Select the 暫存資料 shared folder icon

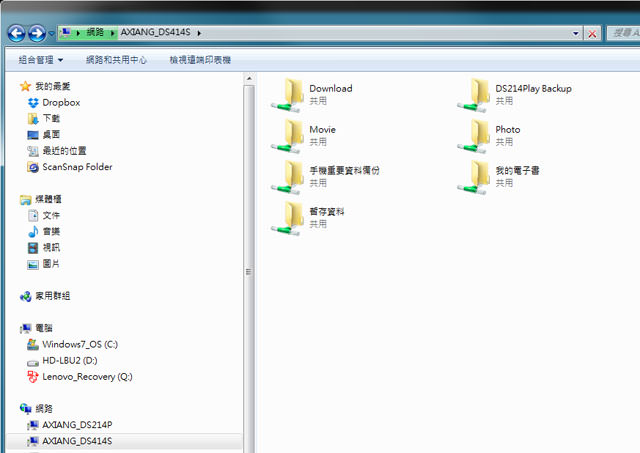point(288,218)
